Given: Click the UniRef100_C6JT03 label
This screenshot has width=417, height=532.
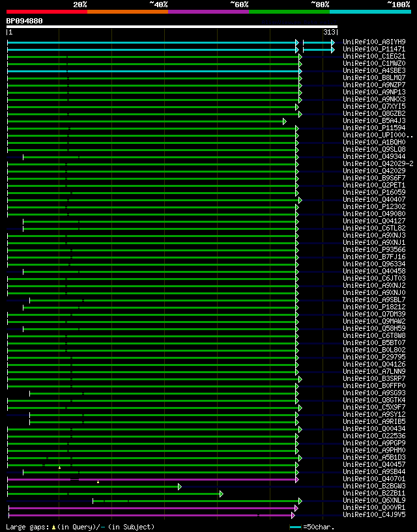Looking at the screenshot, I should coord(374,279).
